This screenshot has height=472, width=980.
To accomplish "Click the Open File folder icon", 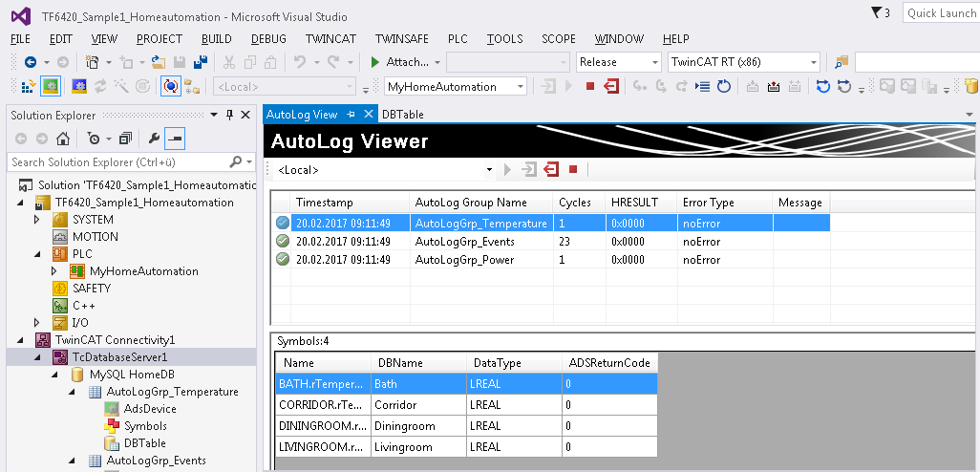I will pyautogui.click(x=159, y=62).
